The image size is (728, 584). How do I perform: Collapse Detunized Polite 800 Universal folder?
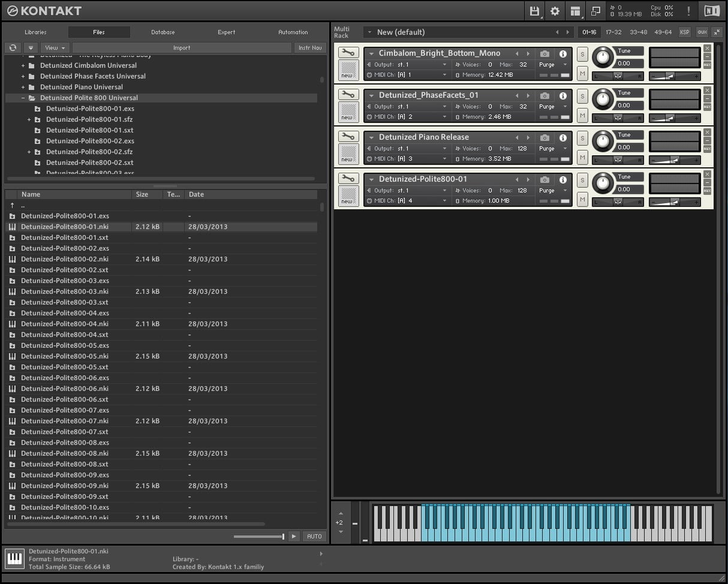tap(23, 98)
